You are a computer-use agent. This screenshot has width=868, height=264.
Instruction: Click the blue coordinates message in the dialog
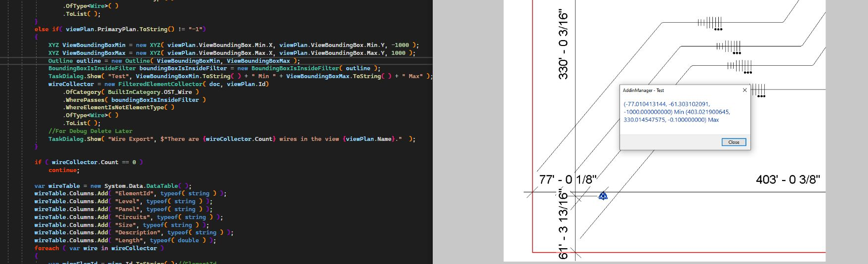[x=676, y=112]
